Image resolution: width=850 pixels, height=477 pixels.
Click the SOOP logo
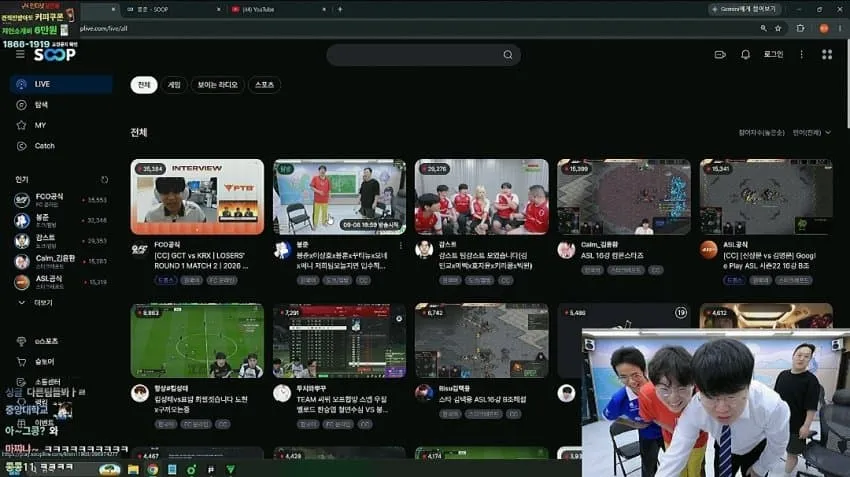[x=55, y=54]
